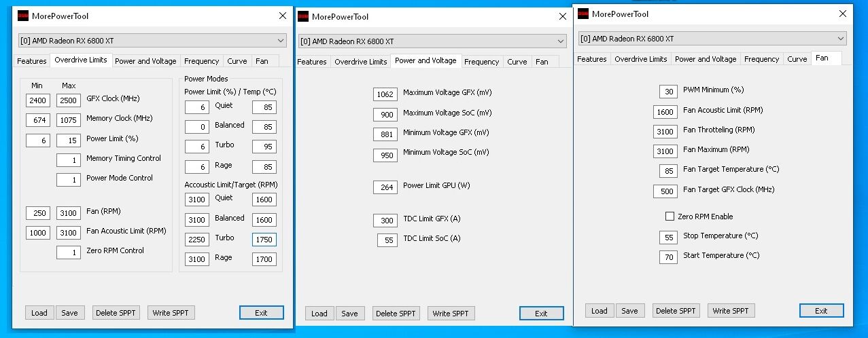Screen dimensions: 868x338
Task: Switch to Features tab in left window
Action: [x=32, y=61]
